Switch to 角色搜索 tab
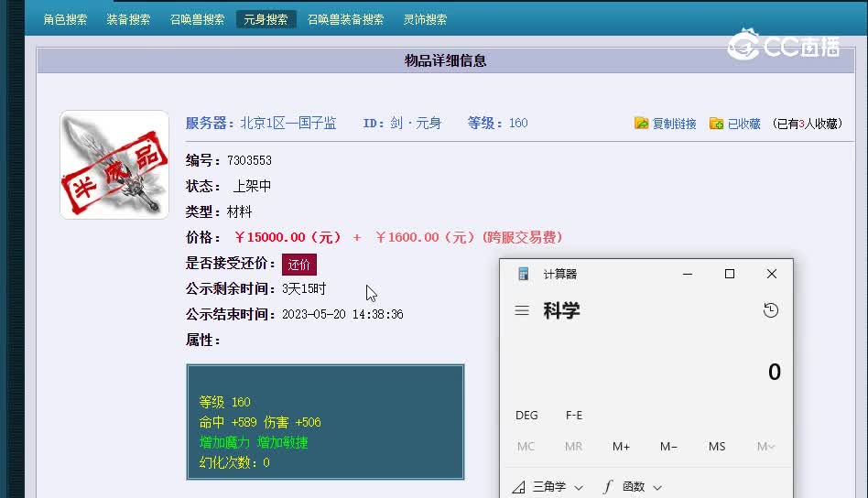This screenshot has width=868, height=498. [x=66, y=19]
